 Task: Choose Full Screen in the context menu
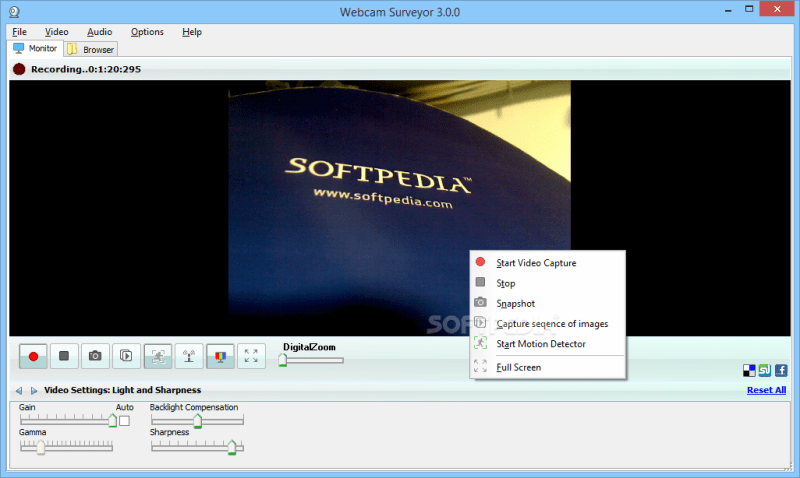(x=547, y=367)
